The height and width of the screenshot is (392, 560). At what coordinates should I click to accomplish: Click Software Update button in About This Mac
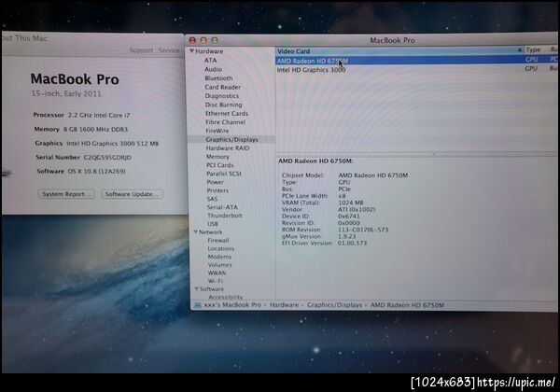pos(133,194)
